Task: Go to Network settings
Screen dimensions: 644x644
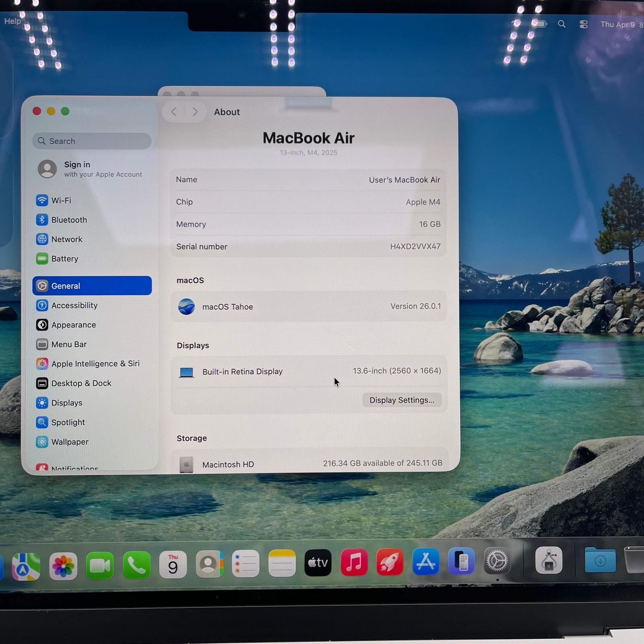Action: pos(92,239)
